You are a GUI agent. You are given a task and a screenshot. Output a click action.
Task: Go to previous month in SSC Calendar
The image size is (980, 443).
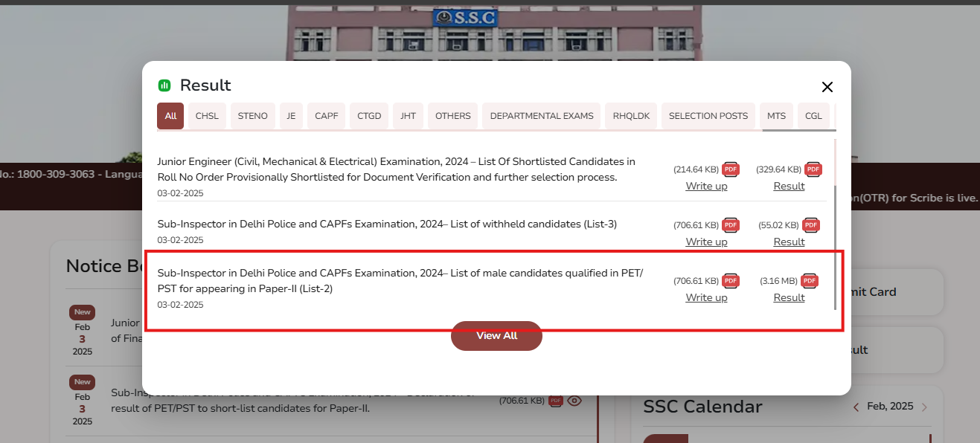click(x=854, y=407)
